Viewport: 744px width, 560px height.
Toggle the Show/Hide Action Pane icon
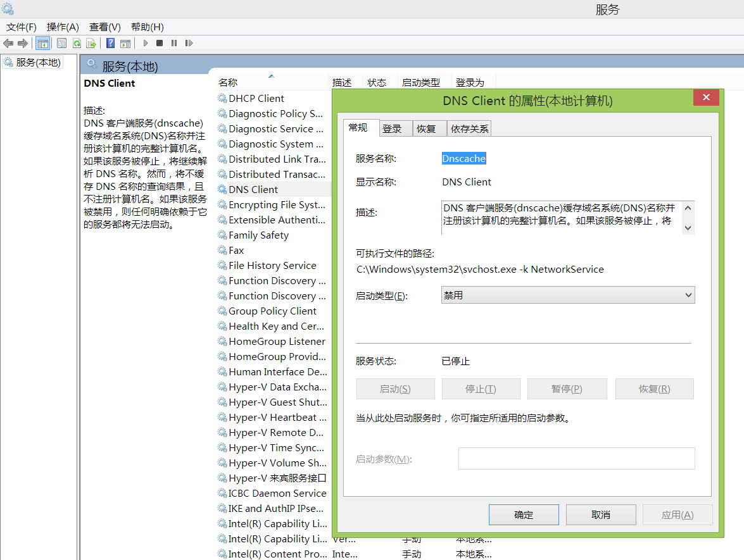click(125, 42)
